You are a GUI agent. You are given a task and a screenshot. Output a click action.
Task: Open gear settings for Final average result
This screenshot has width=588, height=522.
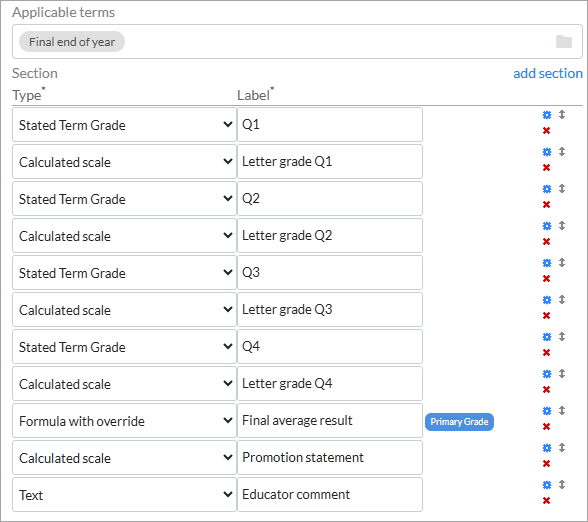coord(547,411)
